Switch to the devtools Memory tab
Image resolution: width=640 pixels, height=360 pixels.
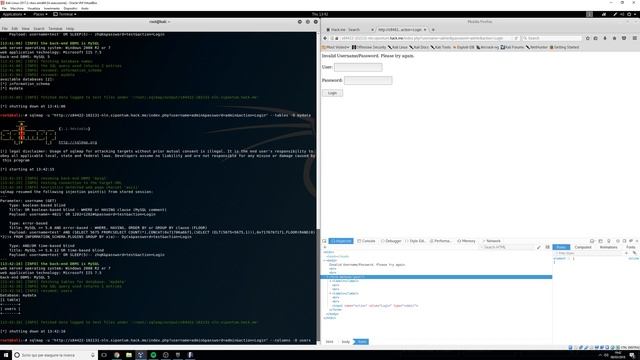coord(466,241)
